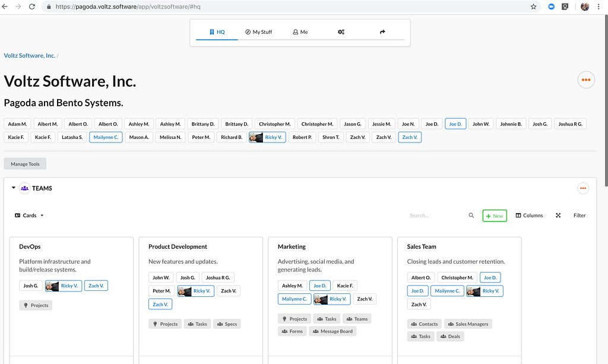Screen dimensions: 608x364
Task: Click the shield browser extension icon
Action: pos(565,7)
